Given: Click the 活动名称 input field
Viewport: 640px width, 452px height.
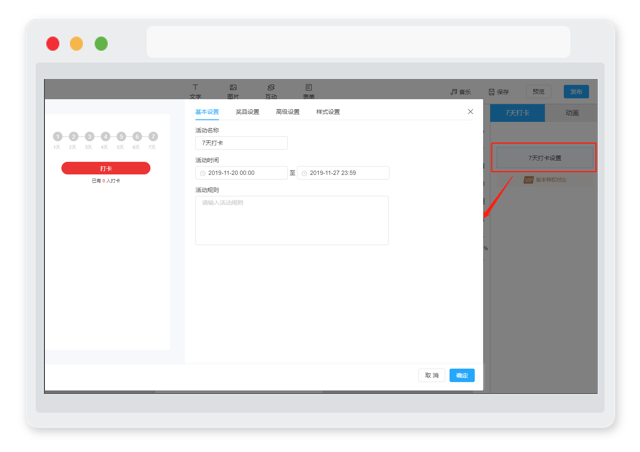Looking at the screenshot, I should point(241,143).
